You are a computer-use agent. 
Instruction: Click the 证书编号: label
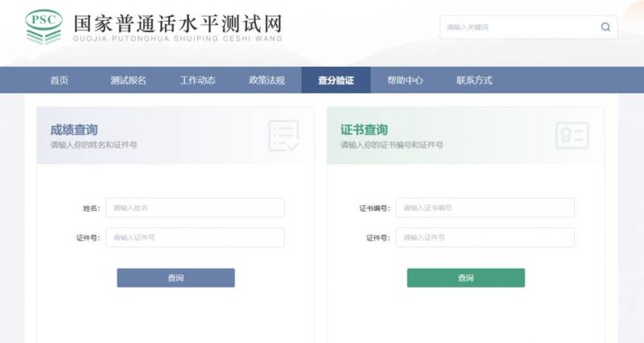(x=375, y=209)
